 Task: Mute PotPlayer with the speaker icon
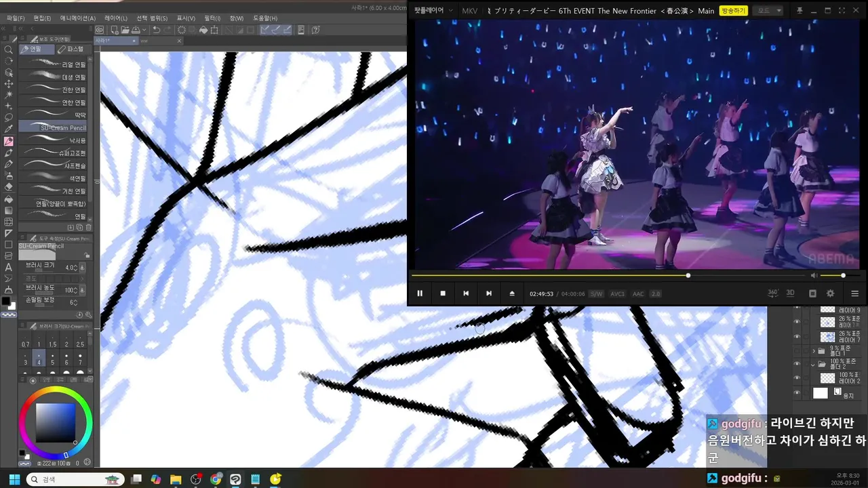pos(814,275)
